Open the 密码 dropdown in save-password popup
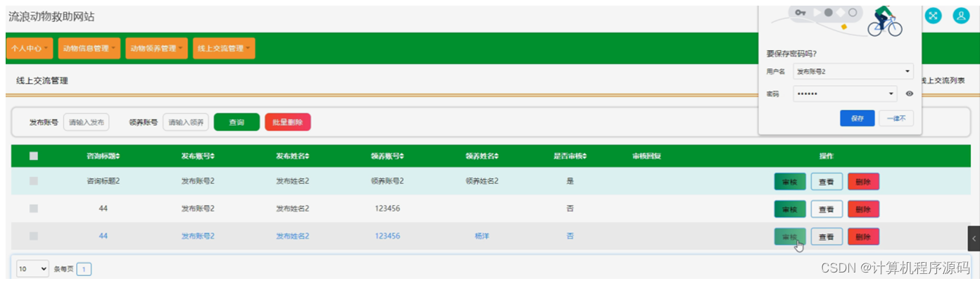 [x=845, y=94]
